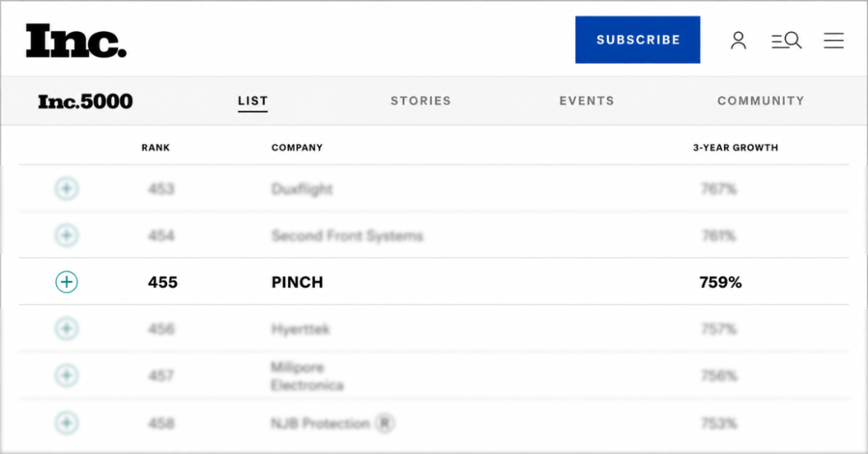The image size is (868, 454).
Task: Click the blue SUBSCRIBE button
Action: [x=638, y=40]
